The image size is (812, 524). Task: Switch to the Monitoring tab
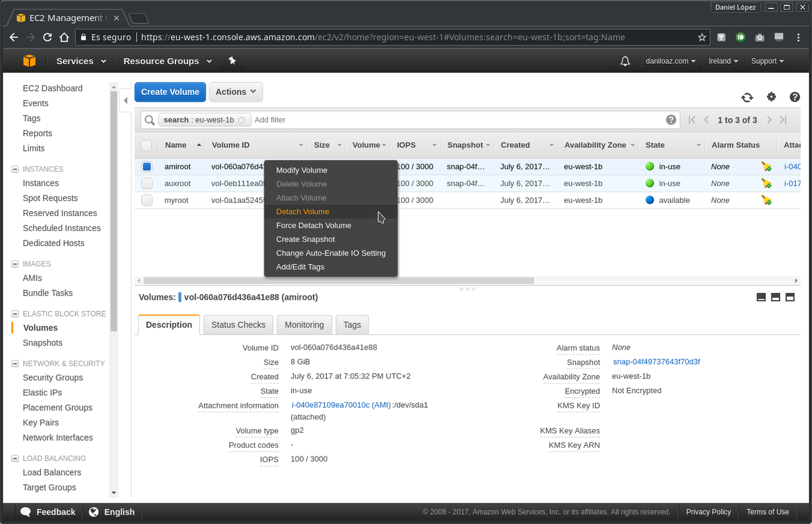304,325
